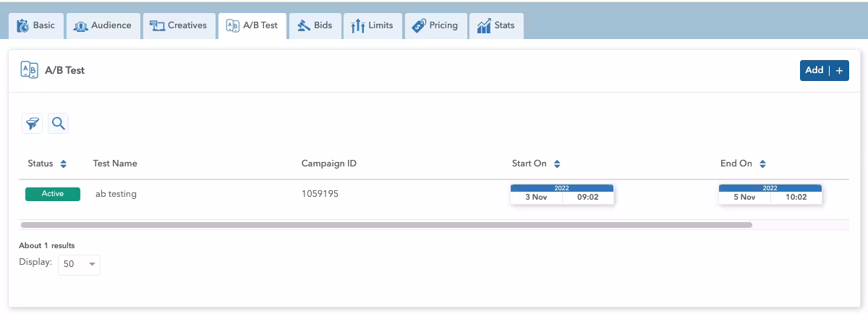Viewport: 868px width, 314px height.
Task: Click the search magnifier icon
Action: (x=58, y=124)
